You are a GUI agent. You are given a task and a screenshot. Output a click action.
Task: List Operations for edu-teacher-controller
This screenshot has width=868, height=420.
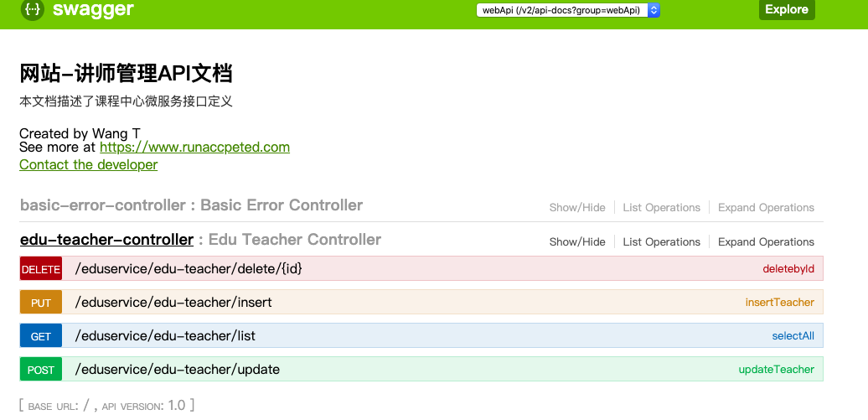coord(661,242)
